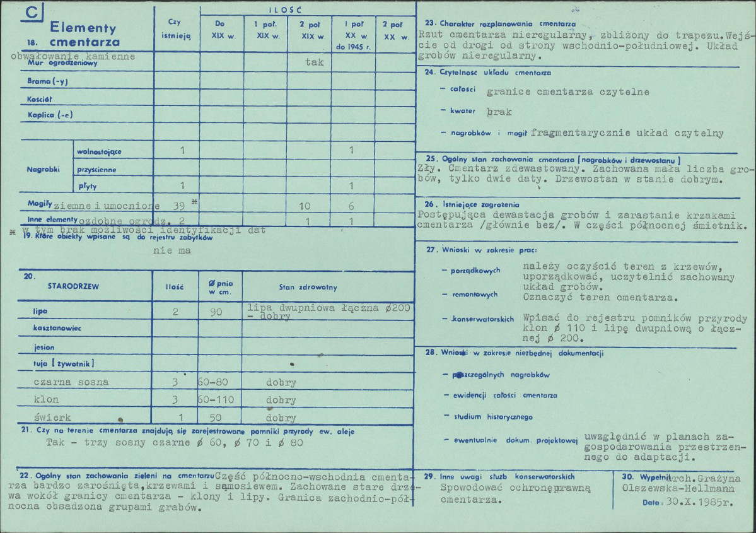Click the 'Kaplica (-e)' row label
Viewport: 756px width, 533px height.
pyautogui.click(x=50, y=115)
